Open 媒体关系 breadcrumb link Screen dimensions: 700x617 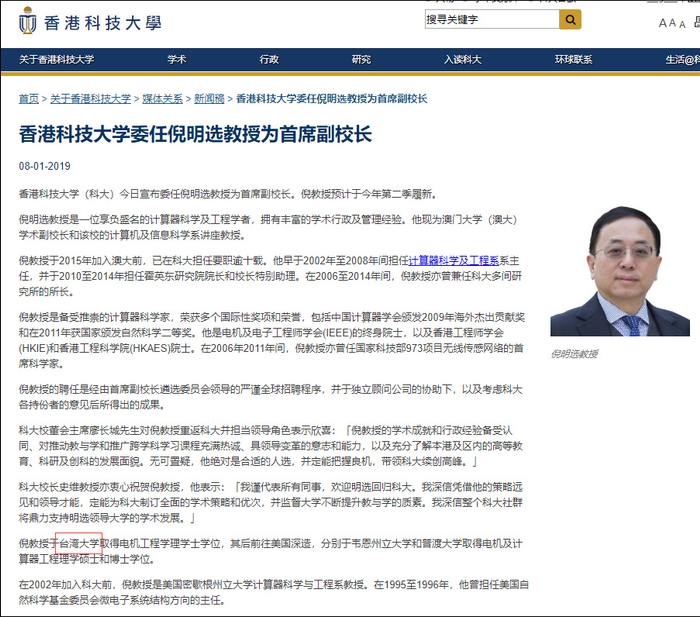pos(162,99)
